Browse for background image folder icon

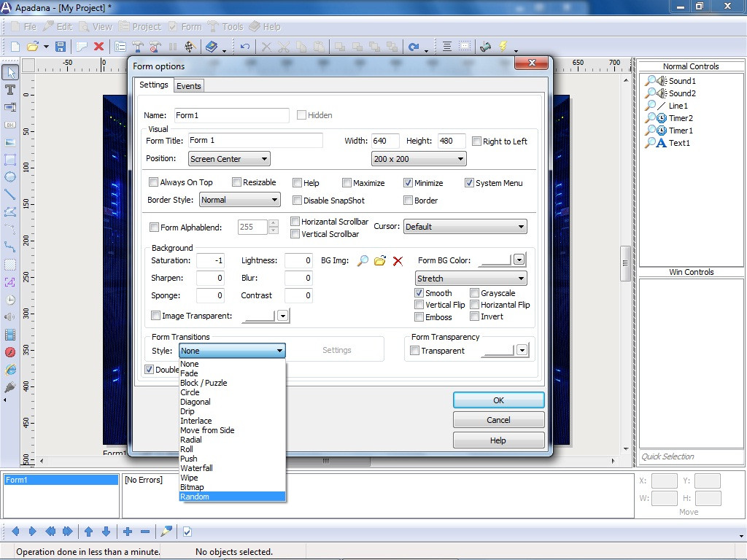point(379,260)
